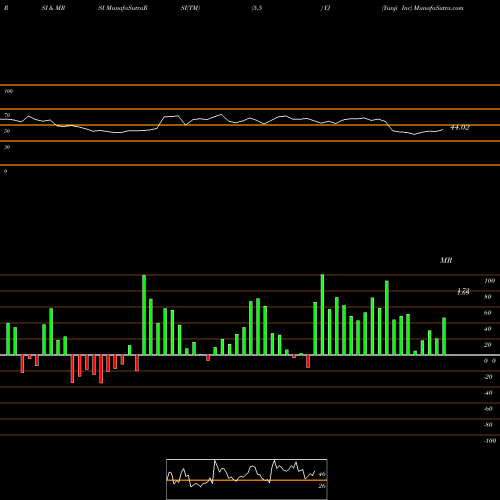500x500 pixels.
Task: Click the value 46 in the mini chart
Action: click(x=322, y=474)
